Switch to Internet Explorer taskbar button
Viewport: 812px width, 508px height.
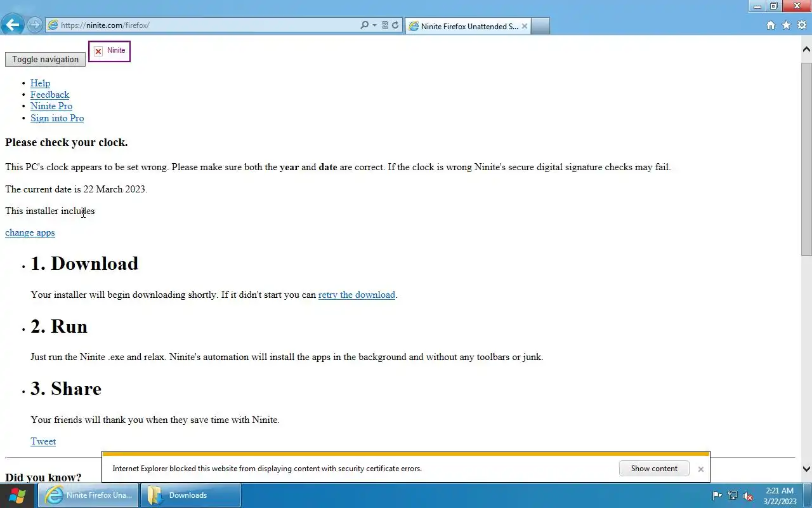[88, 495]
